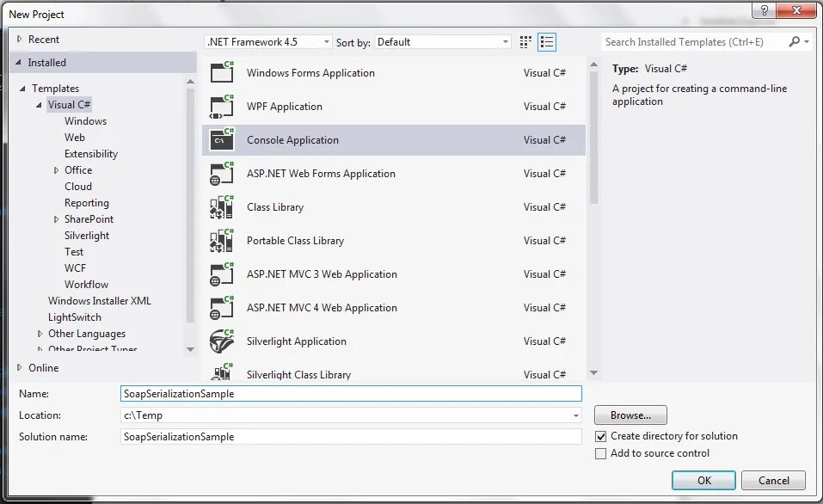Image resolution: width=823 pixels, height=504 pixels.
Task: Expand the SharePoint tree node
Action: pos(56,219)
